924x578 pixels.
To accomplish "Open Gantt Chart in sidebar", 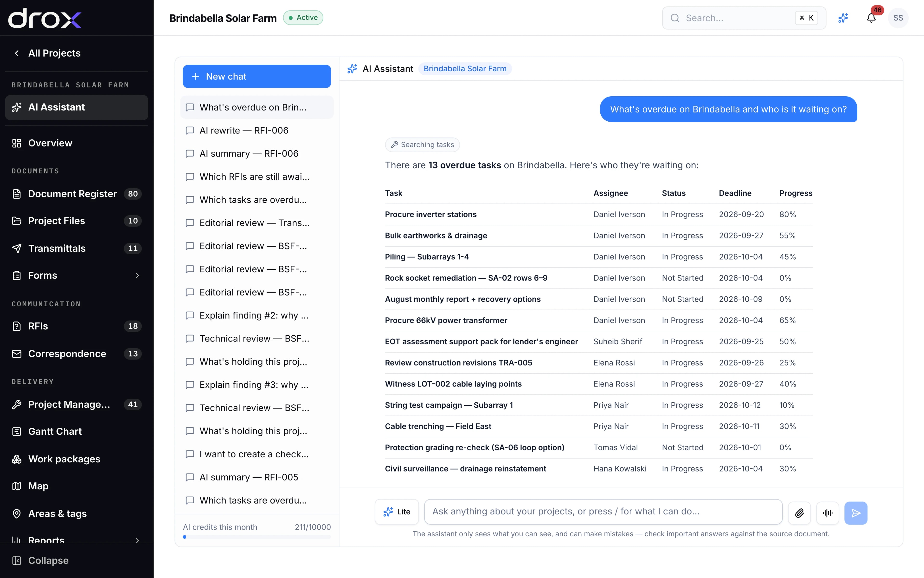I will (77, 431).
